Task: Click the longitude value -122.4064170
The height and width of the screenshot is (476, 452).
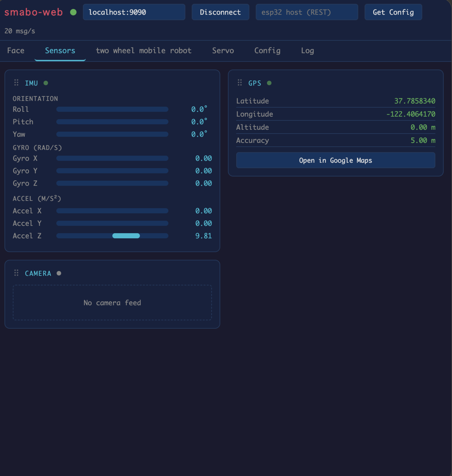Action: (x=411, y=114)
